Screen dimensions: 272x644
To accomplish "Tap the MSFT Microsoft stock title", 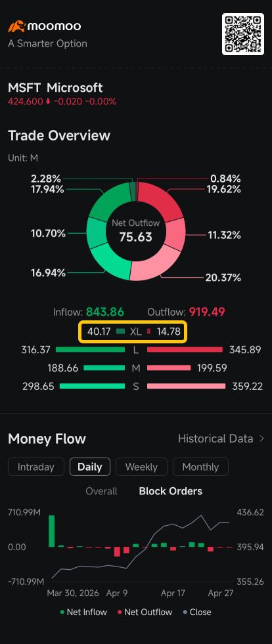I will [55, 88].
